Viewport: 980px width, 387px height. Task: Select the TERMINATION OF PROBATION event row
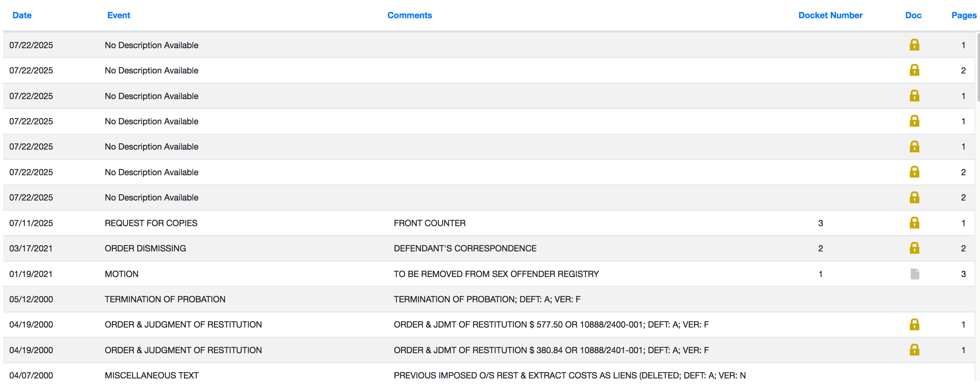click(x=165, y=299)
